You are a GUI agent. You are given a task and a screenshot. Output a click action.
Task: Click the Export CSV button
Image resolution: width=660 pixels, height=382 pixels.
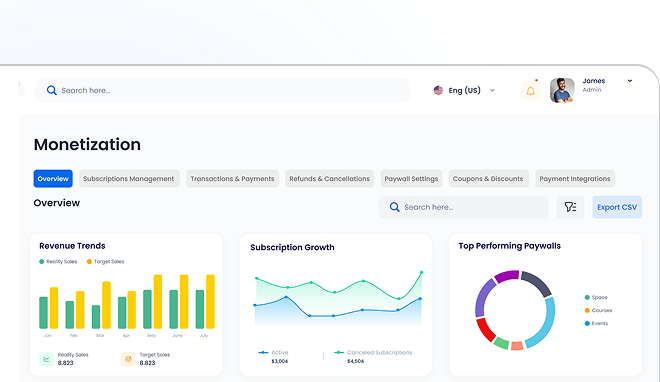pos(617,207)
